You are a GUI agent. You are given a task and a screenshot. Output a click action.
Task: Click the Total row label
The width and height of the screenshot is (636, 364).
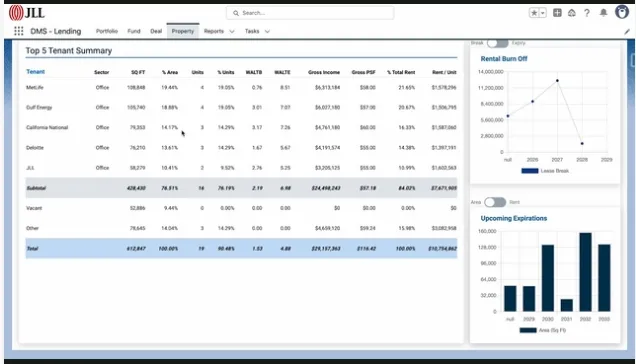32,248
